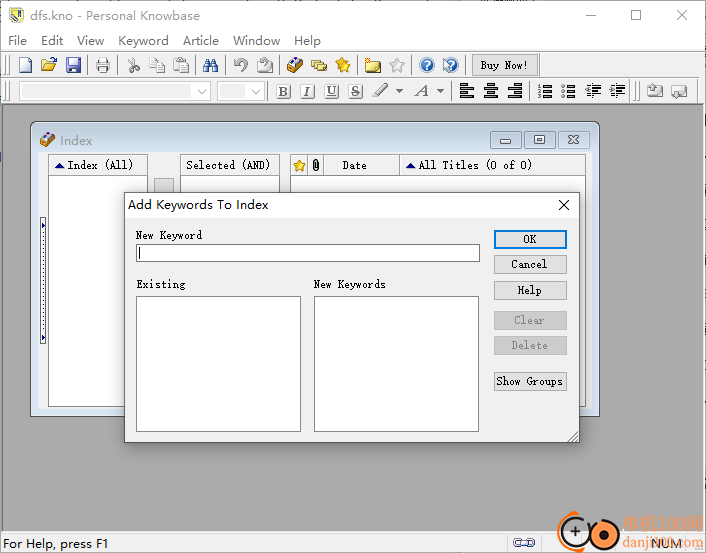The width and height of the screenshot is (706, 553).
Task: Click the Selected (AND) column header
Action: [230, 165]
